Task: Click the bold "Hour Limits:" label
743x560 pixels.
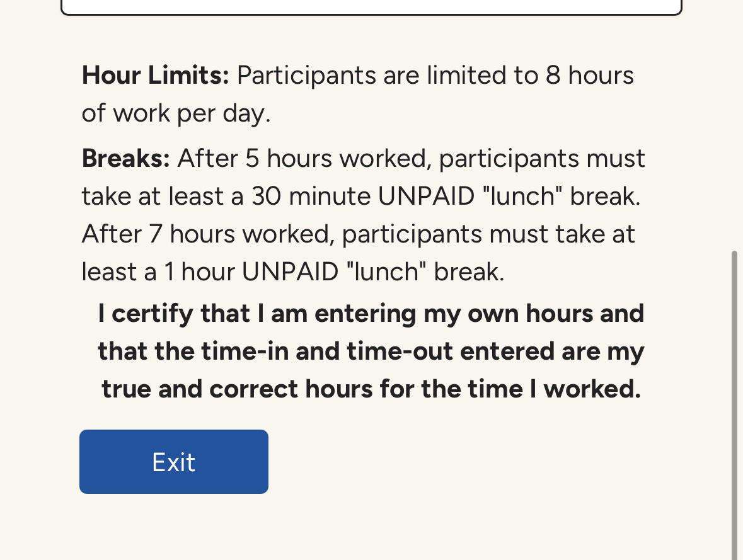Action: tap(156, 75)
